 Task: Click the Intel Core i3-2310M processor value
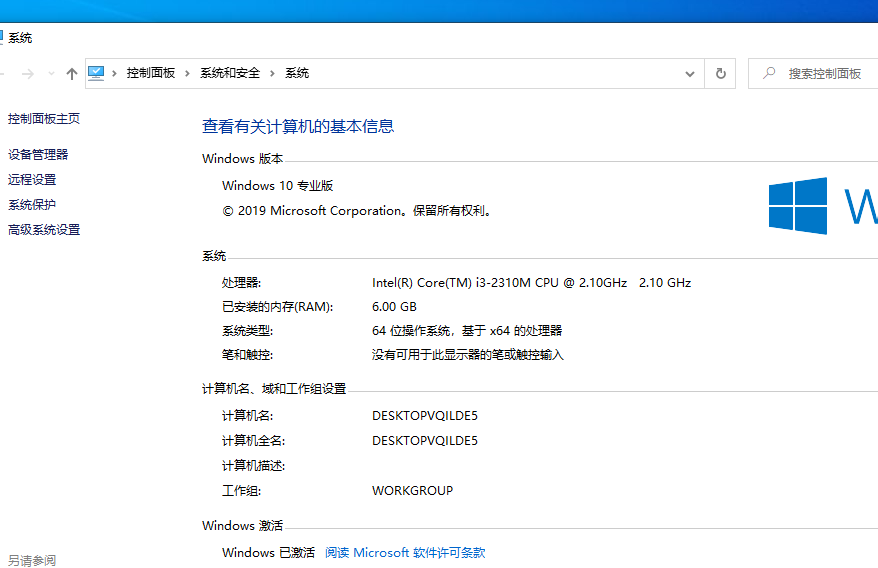coord(531,283)
